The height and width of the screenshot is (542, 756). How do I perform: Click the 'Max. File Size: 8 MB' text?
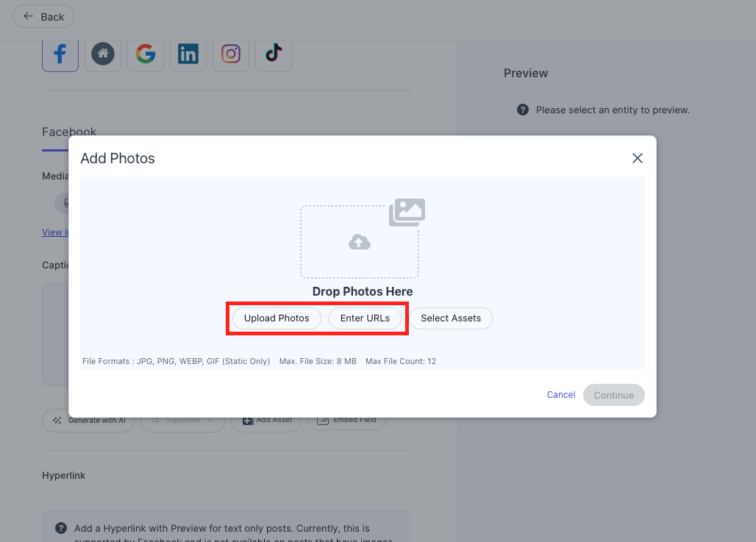(x=318, y=361)
